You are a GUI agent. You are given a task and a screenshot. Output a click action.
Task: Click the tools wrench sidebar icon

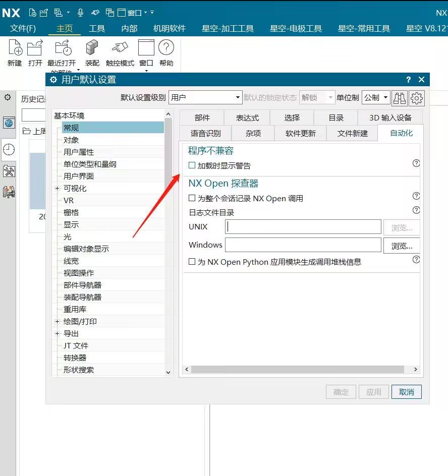[9, 171]
